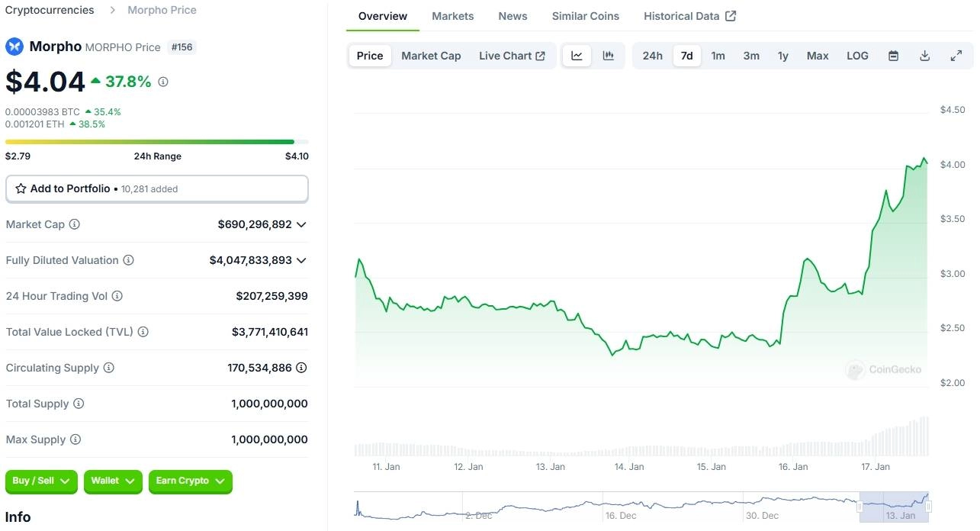This screenshot has width=980, height=531.
Task: Go to the Similar Coins tab
Action: point(585,16)
